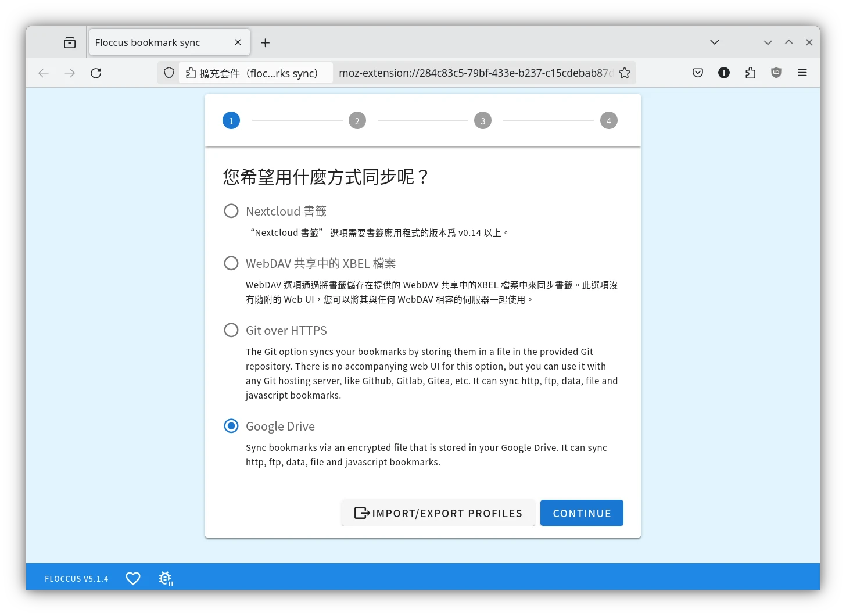Click the 您希望用什麼方式同步呢？ heading

326,177
